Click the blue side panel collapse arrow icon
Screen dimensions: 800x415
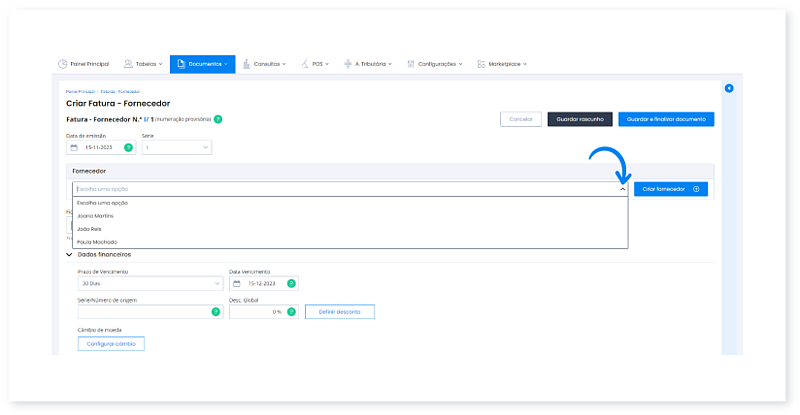729,89
